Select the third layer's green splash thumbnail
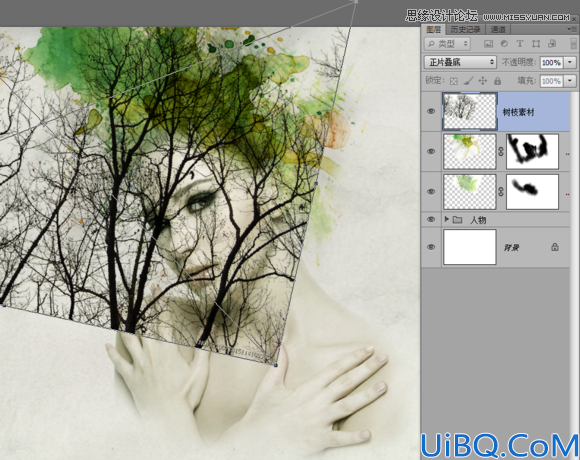Screen dimensions: 580x460 click(x=470, y=192)
